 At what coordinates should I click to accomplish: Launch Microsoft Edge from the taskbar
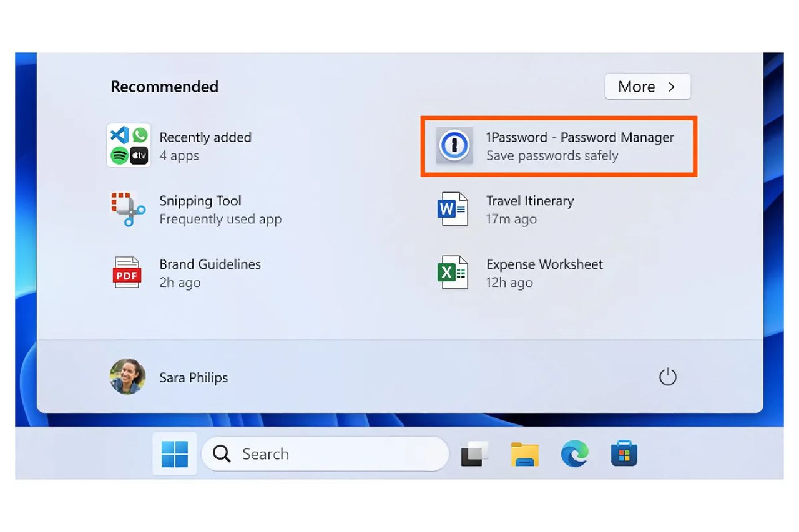coord(574,453)
